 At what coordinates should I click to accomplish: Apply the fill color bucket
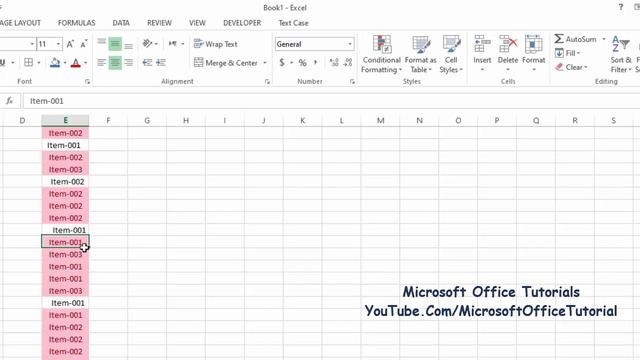55,62
